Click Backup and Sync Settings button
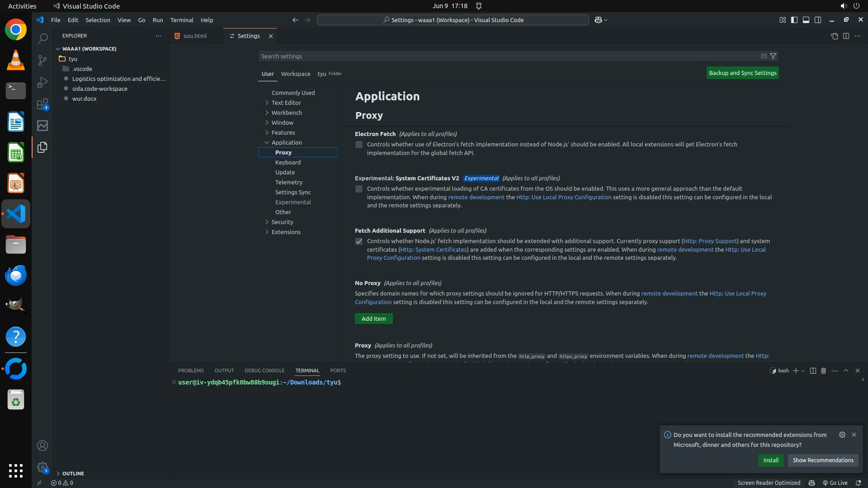 click(x=742, y=73)
